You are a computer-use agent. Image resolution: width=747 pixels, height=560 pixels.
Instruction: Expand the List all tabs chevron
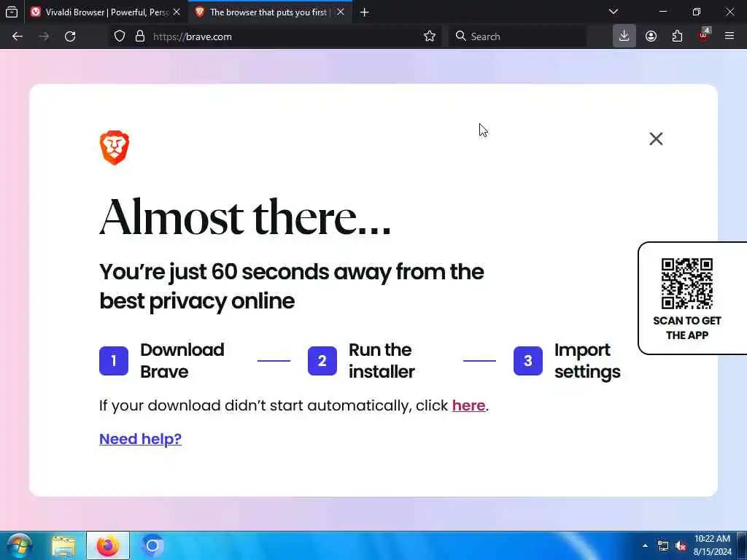pos(614,12)
